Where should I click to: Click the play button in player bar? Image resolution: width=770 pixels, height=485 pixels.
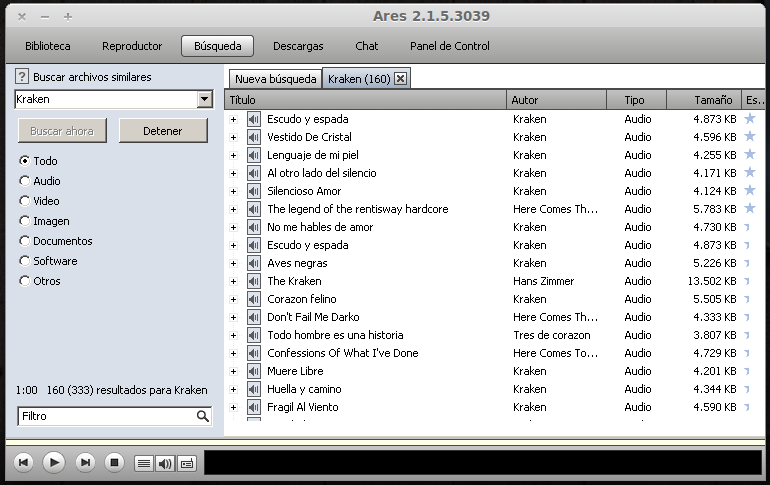54,462
